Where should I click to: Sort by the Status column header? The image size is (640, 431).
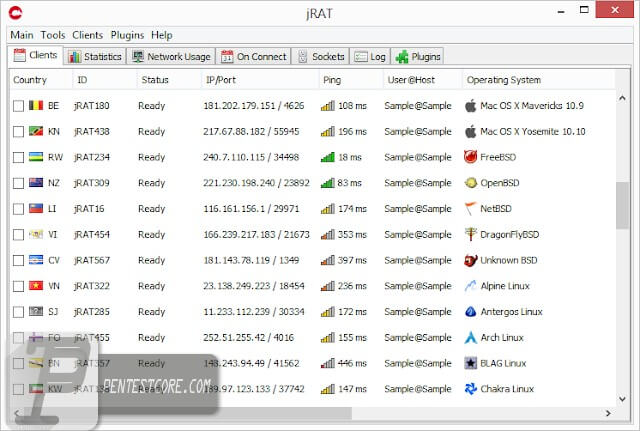coord(169,80)
